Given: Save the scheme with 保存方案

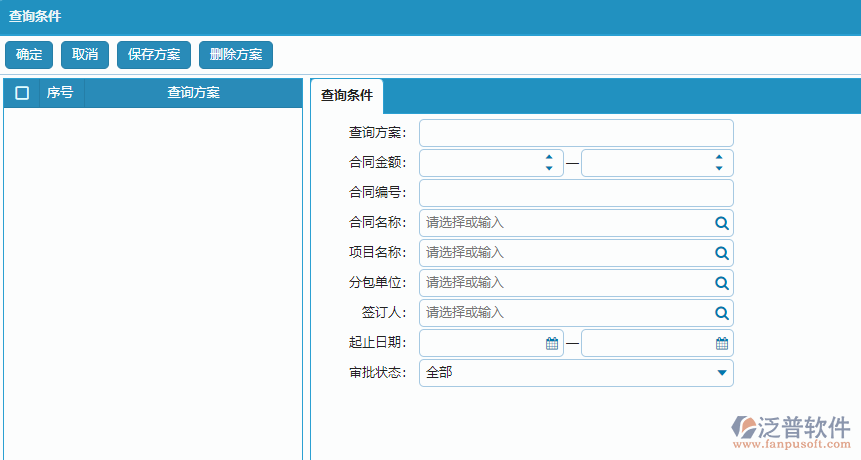Looking at the screenshot, I should pos(154,55).
